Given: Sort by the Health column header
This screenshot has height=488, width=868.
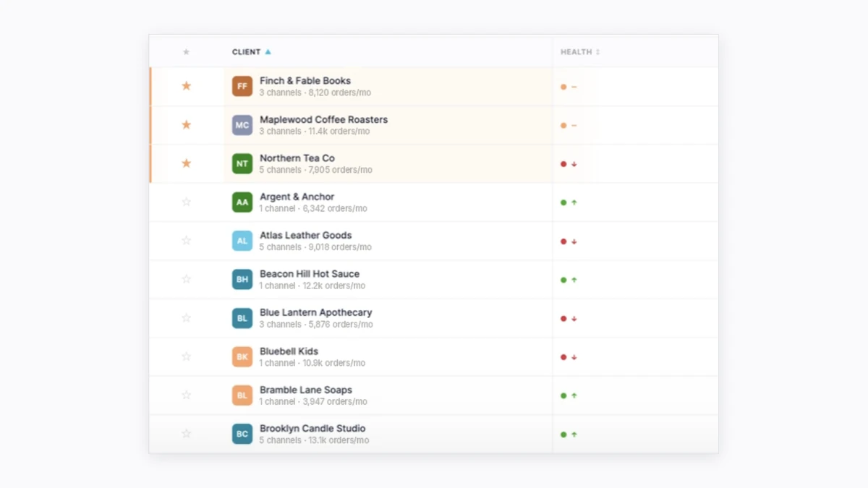Looking at the screenshot, I should click(580, 52).
